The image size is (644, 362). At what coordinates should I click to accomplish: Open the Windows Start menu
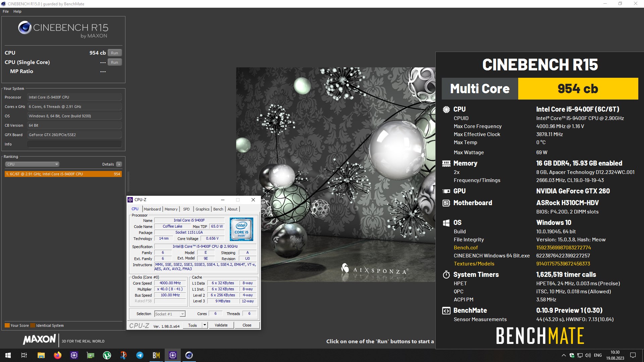(x=8, y=355)
